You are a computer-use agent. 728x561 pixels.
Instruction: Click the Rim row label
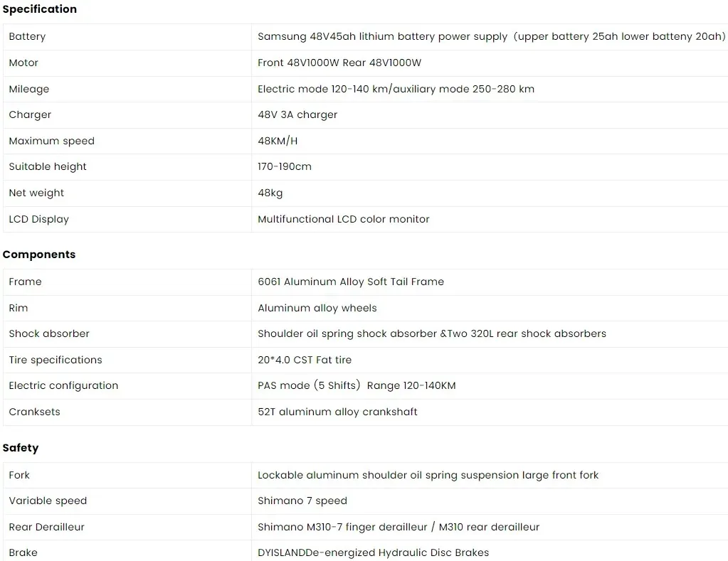18,308
